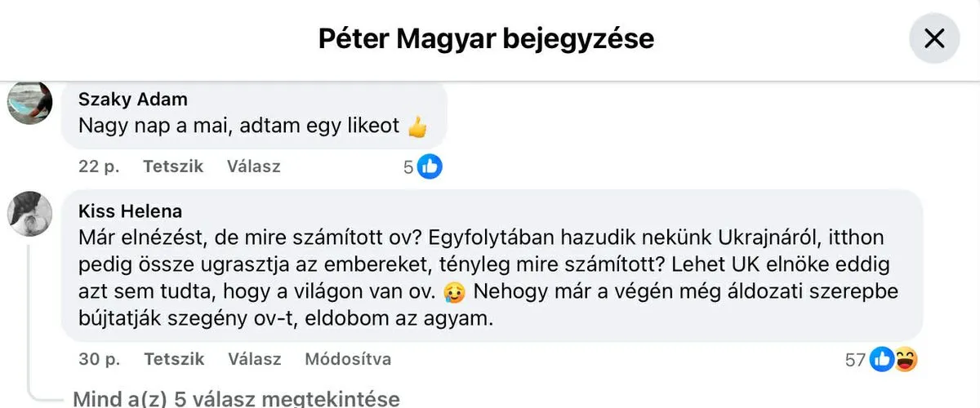Click the 30 p. timestamp
This screenshot has height=408, width=980.
(100, 359)
